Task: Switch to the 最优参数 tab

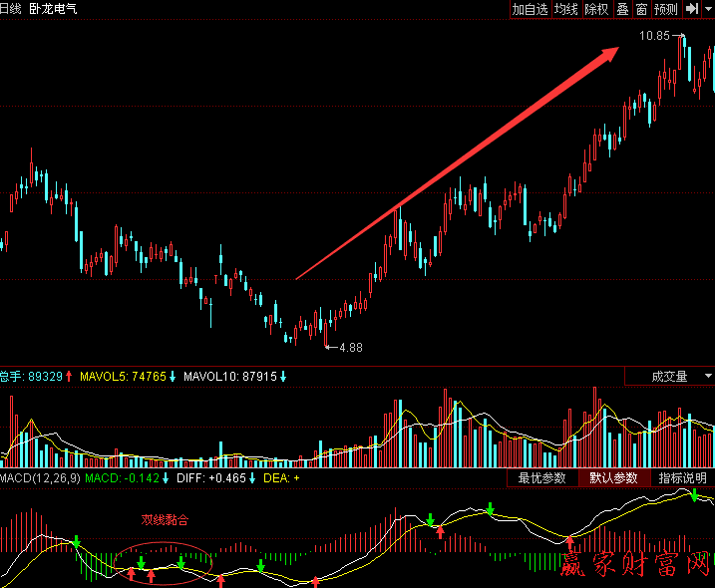Action: pyautogui.click(x=541, y=478)
